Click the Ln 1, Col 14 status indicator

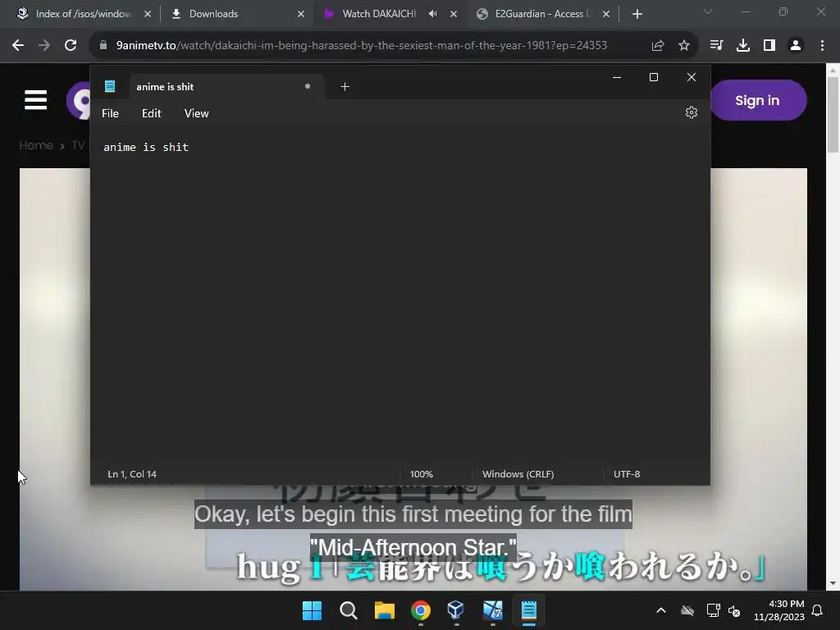point(132,474)
